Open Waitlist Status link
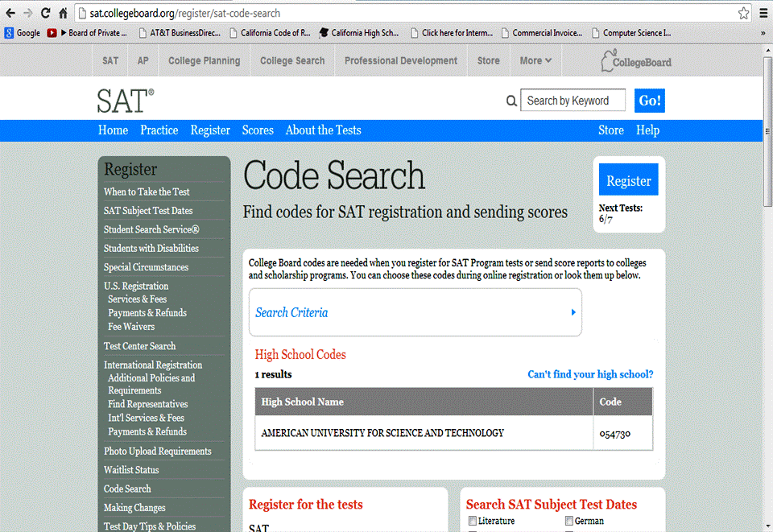The height and width of the screenshot is (532, 773). 131,470
